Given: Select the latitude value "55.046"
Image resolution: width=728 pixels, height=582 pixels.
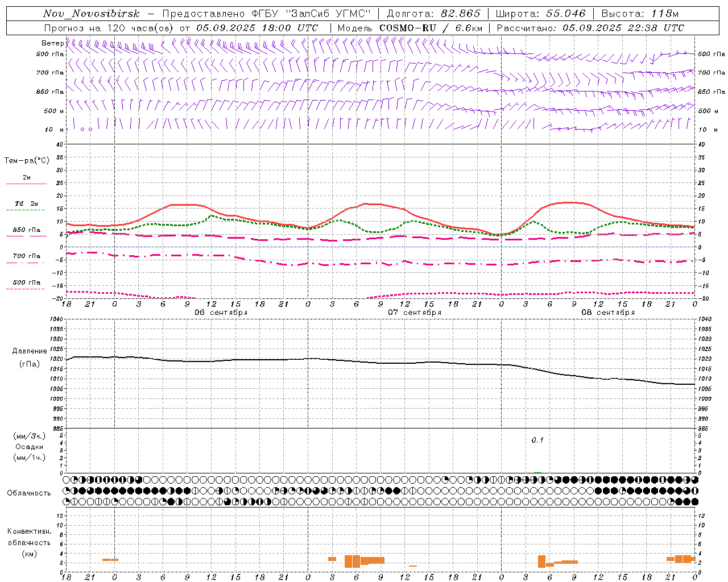Looking at the screenshot, I should click(x=565, y=14).
